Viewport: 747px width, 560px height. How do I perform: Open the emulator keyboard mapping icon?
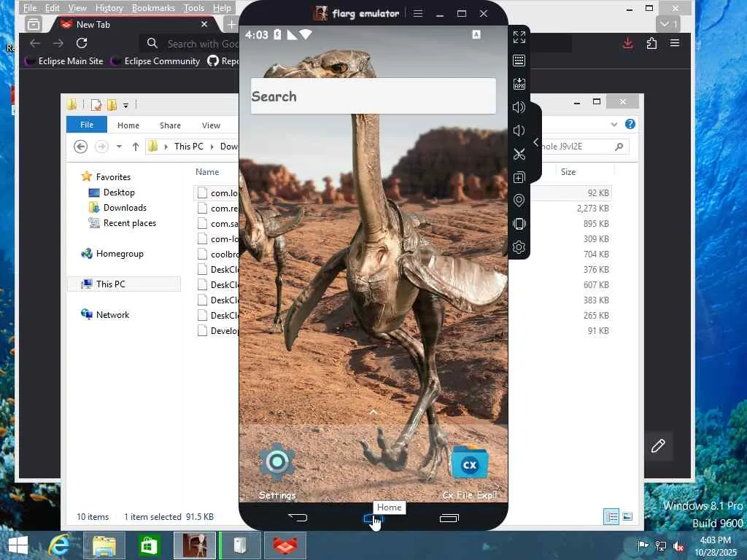point(519,61)
